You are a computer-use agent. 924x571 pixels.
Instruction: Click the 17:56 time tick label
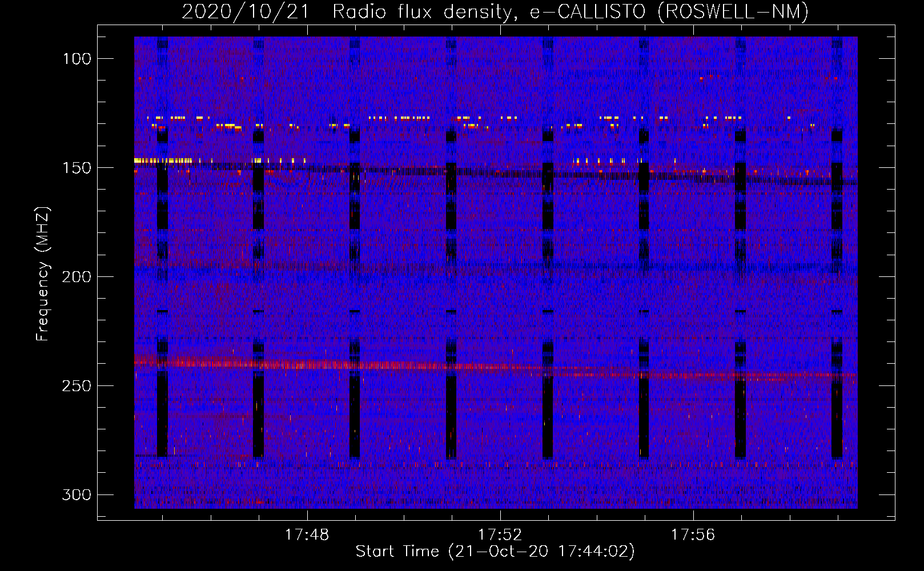tap(693, 535)
